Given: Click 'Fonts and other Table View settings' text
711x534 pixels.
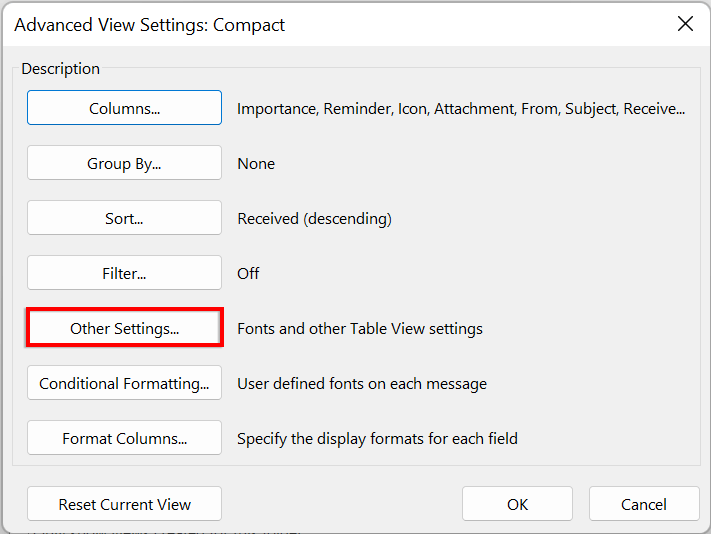Looking at the screenshot, I should pos(360,328).
